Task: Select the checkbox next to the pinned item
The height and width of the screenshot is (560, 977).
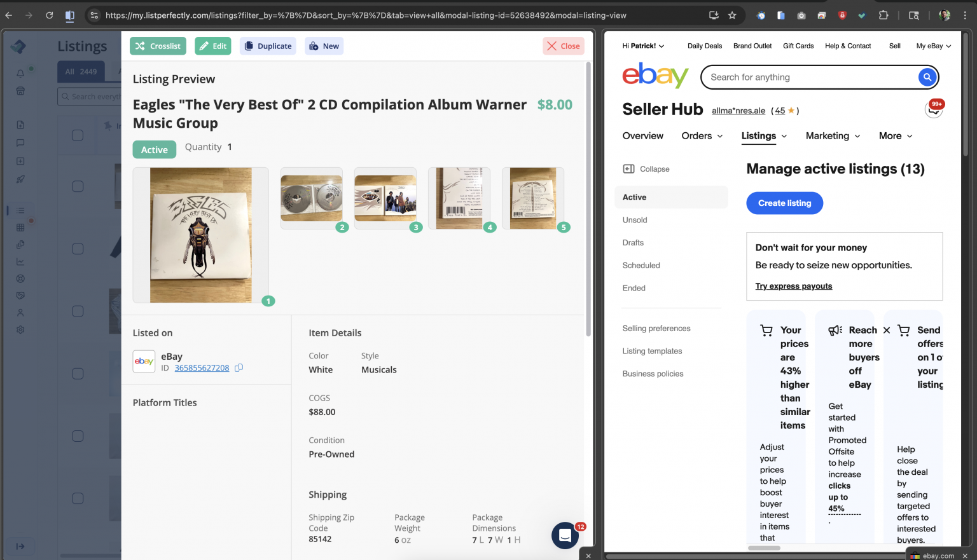Action: 77,137
